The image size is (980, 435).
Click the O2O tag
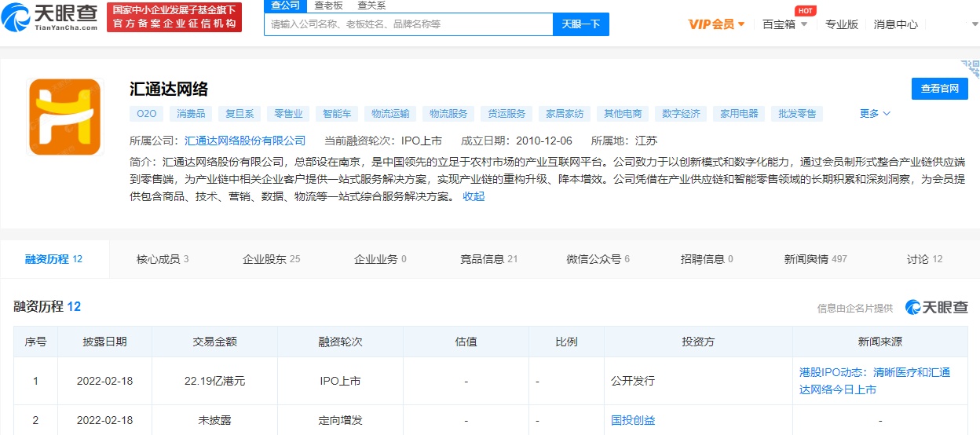147,114
